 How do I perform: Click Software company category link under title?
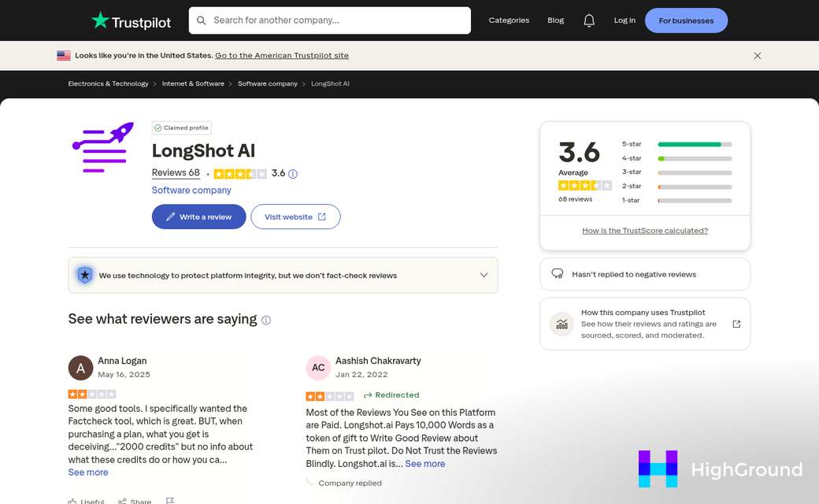coord(191,190)
